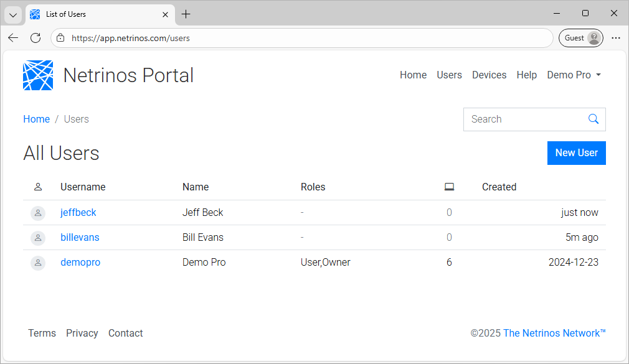This screenshot has width=629, height=364.
Task: Click the search magnifier icon
Action: click(593, 119)
